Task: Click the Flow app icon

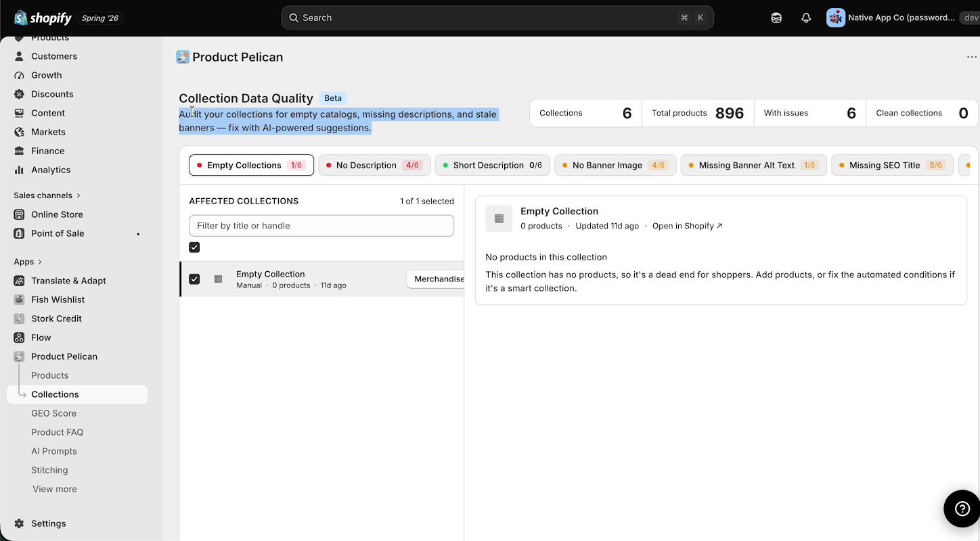Action: (x=19, y=337)
